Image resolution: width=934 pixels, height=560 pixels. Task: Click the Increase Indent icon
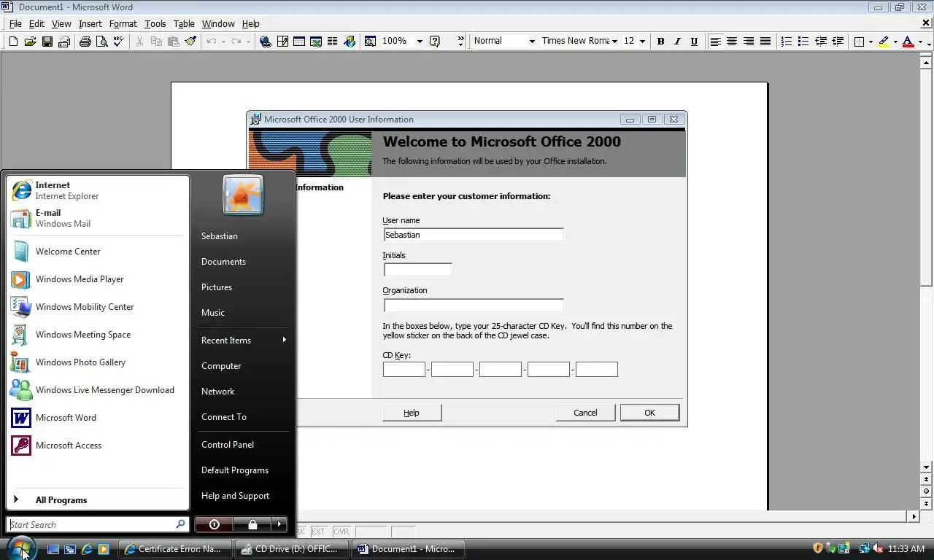tap(837, 42)
